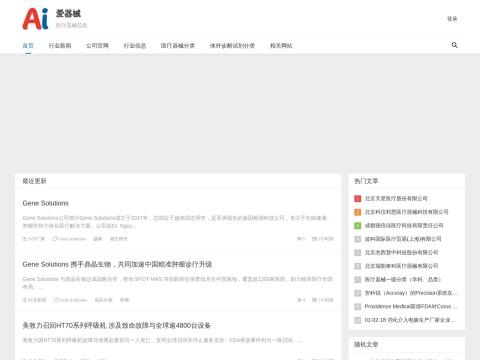The width and height of the screenshot is (480, 360).
Task: Click the 爱器械 site title
Action: (68, 14)
